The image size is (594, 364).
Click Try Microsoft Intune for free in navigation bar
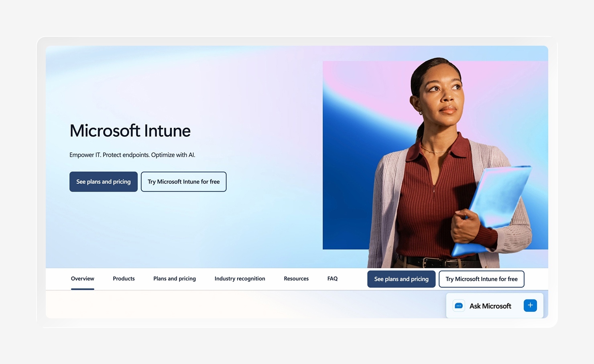pos(482,279)
